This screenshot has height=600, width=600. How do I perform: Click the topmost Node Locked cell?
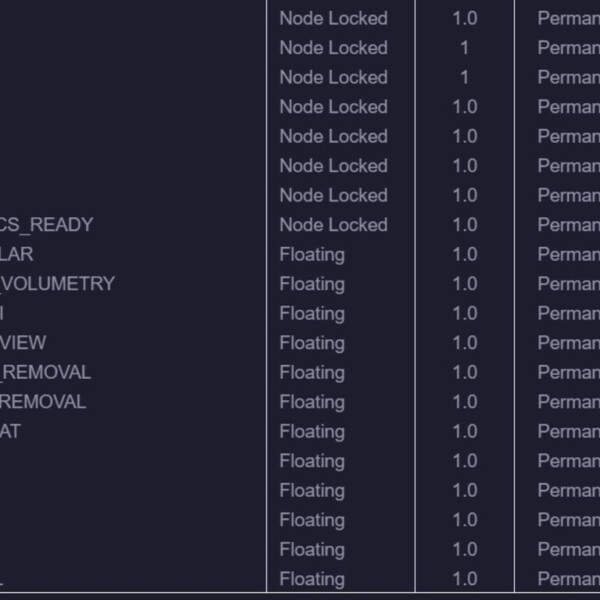(x=333, y=18)
